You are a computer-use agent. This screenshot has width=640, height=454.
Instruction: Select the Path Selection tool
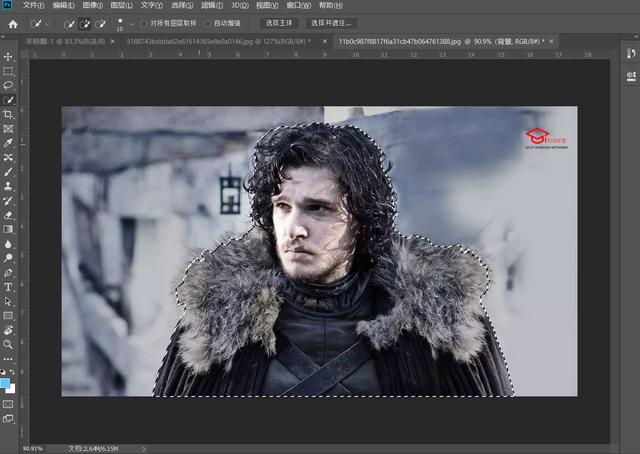point(8,301)
